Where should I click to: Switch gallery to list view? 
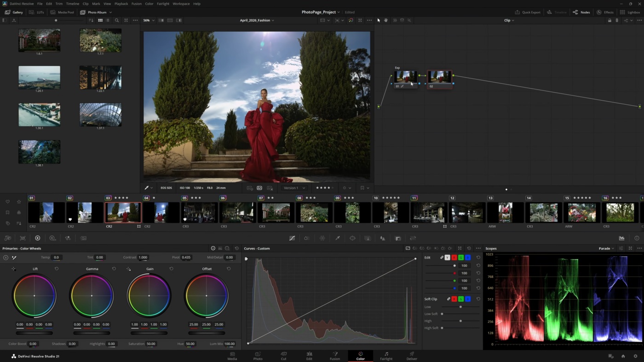click(x=108, y=20)
